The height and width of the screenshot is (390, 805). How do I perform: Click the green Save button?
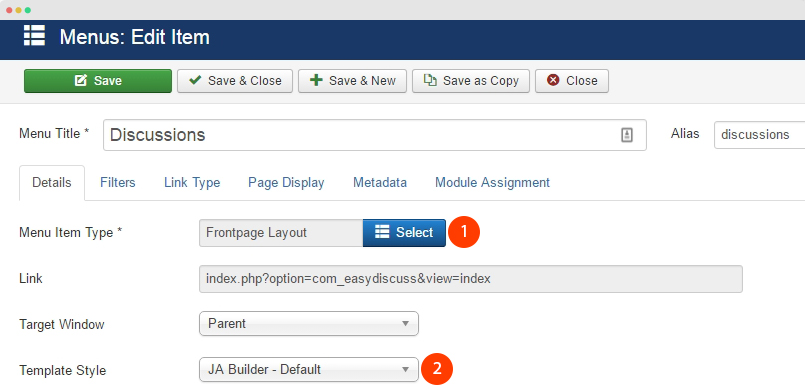[98, 81]
